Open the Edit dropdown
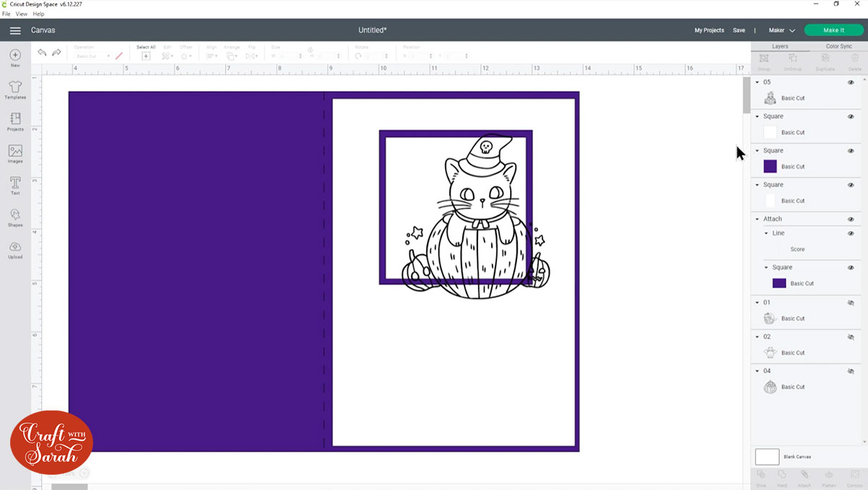 [x=167, y=56]
